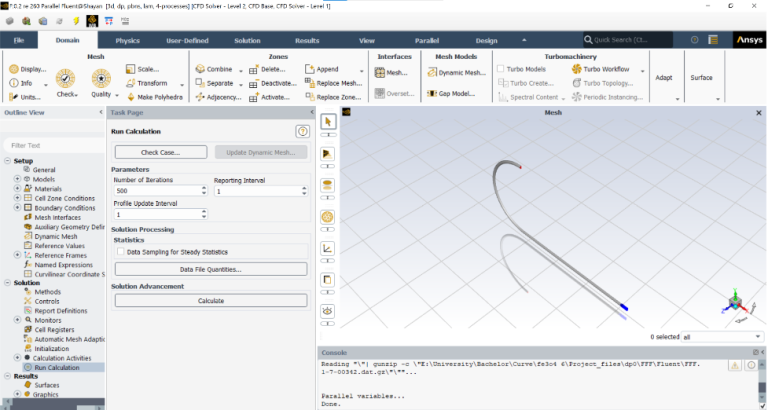Click the mesh display tool in graphics toolbar
Image resolution: width=768 pixels, height=410 pixels.
(x=328, y=217)
